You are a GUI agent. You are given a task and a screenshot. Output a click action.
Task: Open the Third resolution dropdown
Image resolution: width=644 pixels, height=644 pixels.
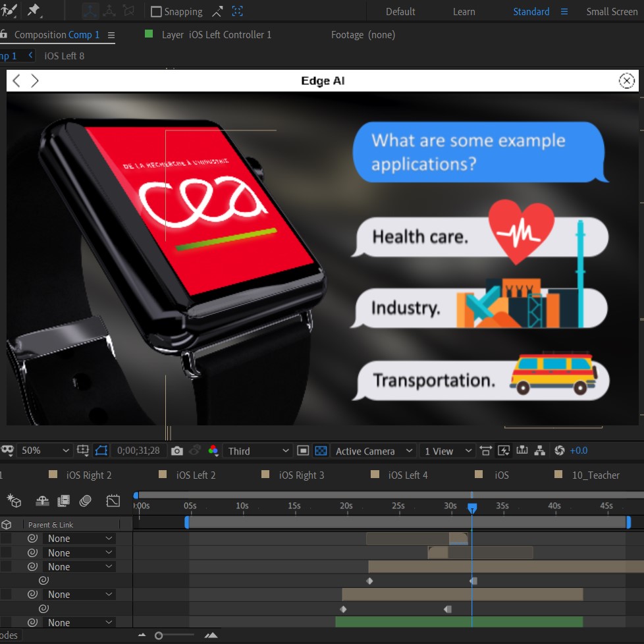point(257,451)
